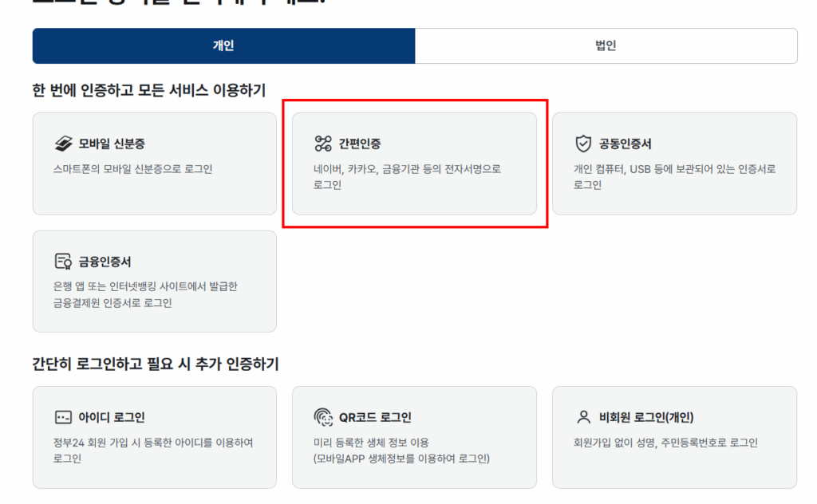
Task: Choose 비회원 로그인(개인) title
Action: (x=646, y=418)
